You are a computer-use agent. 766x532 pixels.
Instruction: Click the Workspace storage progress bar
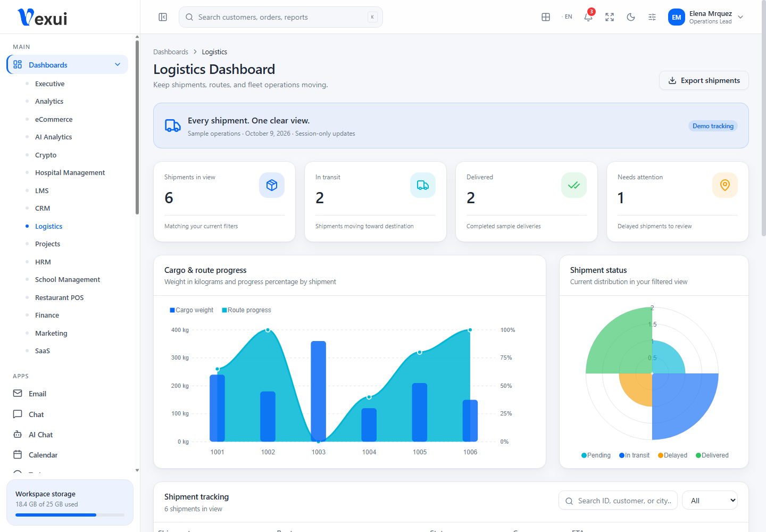(70, 515)
